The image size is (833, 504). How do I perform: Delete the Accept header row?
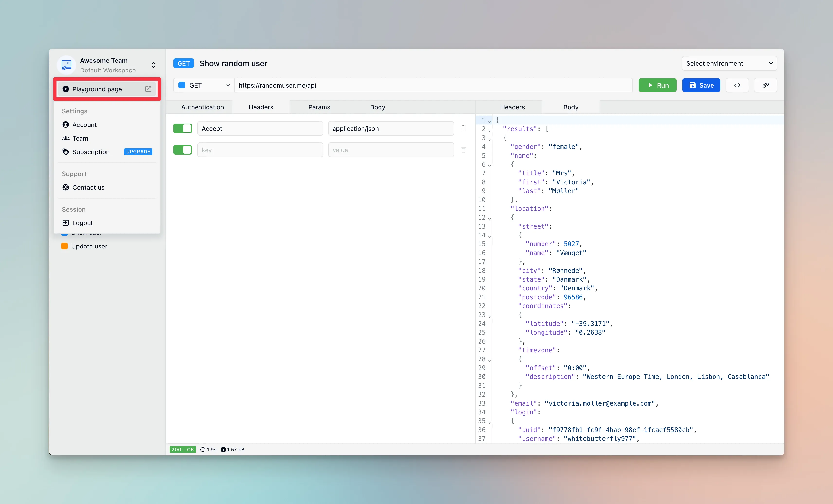(x=463, y=128)
